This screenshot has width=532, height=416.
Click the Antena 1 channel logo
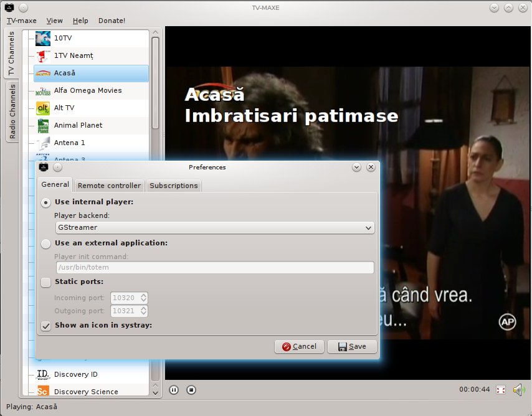pos(43,143)
